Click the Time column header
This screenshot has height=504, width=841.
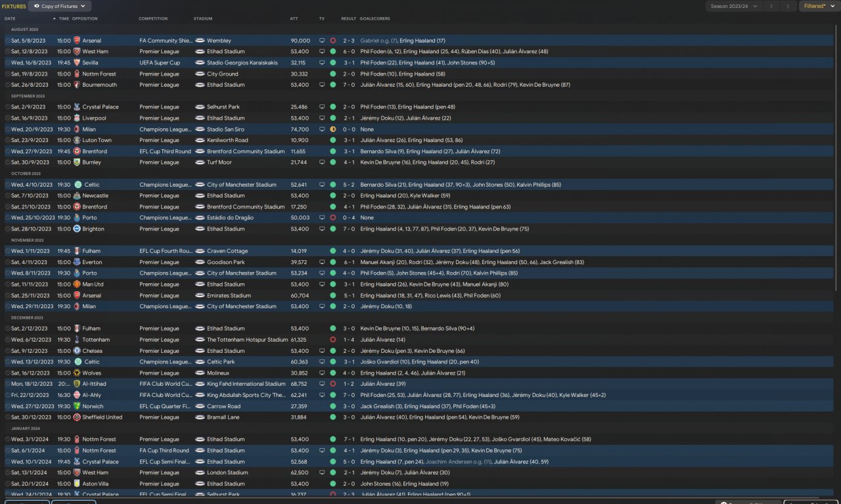64,19
